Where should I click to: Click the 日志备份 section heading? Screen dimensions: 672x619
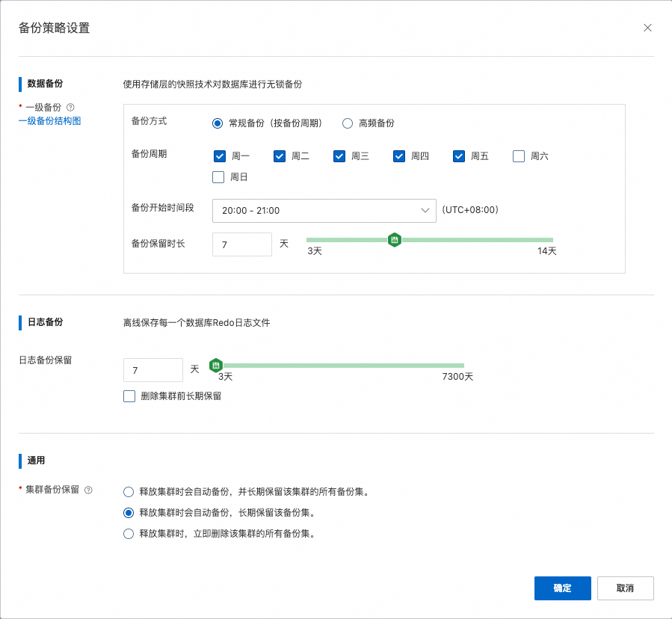pos(45,322)
